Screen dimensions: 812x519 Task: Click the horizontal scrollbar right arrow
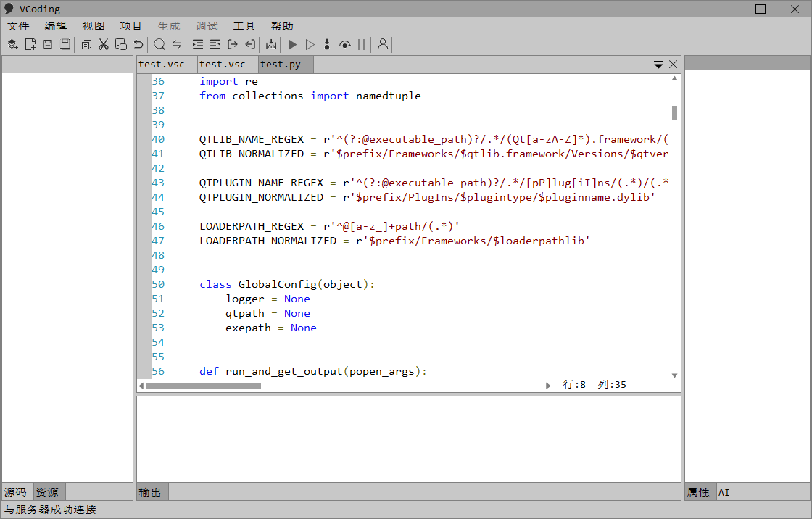548,386
